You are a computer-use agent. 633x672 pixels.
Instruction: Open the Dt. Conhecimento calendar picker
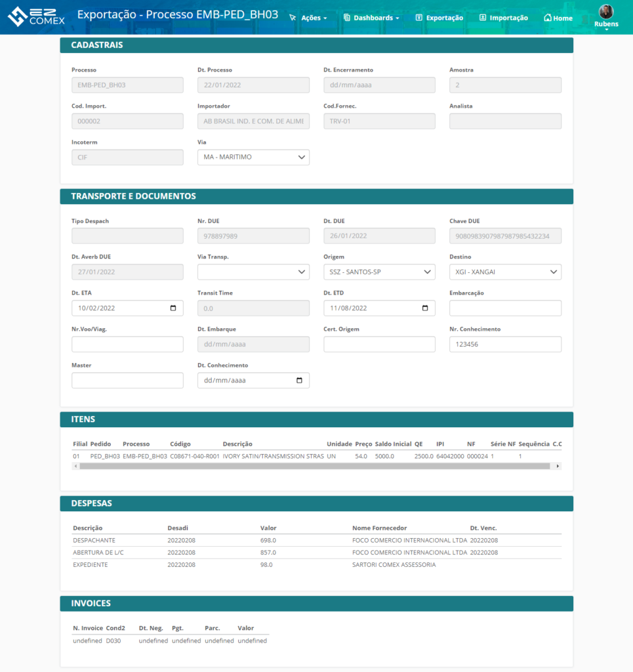pyautogui.click(x=299, y=381)
